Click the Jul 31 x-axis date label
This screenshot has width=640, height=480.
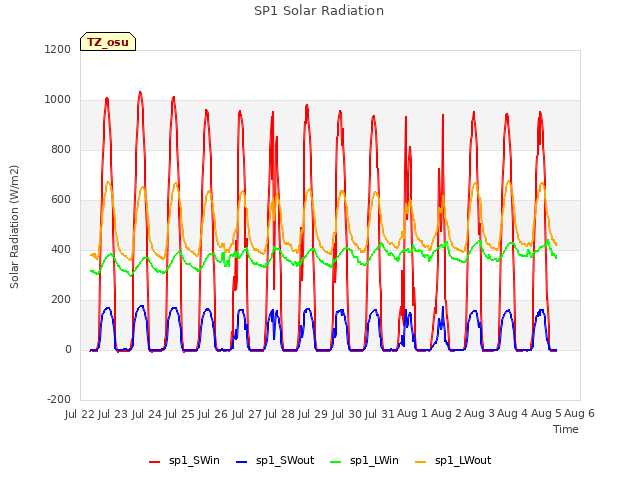click(x=380, y=414)
